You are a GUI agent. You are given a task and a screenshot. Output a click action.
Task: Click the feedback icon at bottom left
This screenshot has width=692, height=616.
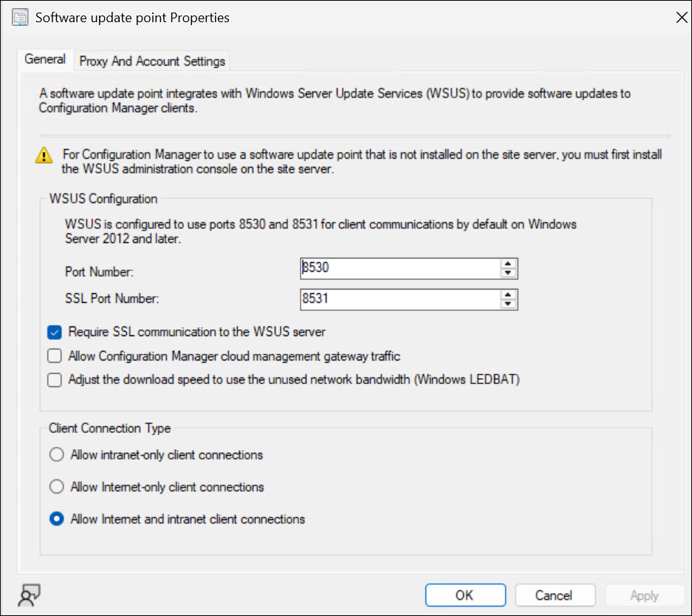coord(30,595)
